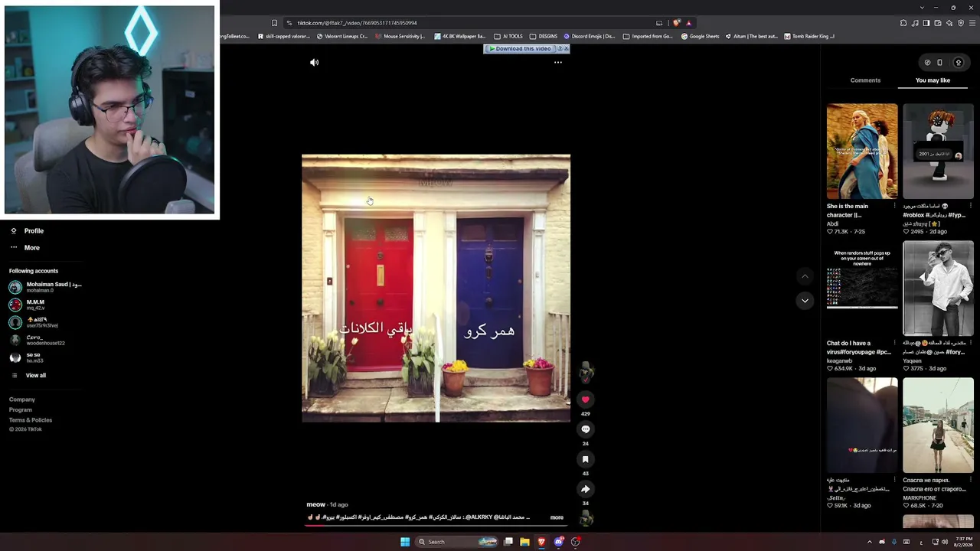
Task: Expand the Terms & Policies footer section
Action: pyautogui.click(x=31, y=420)
